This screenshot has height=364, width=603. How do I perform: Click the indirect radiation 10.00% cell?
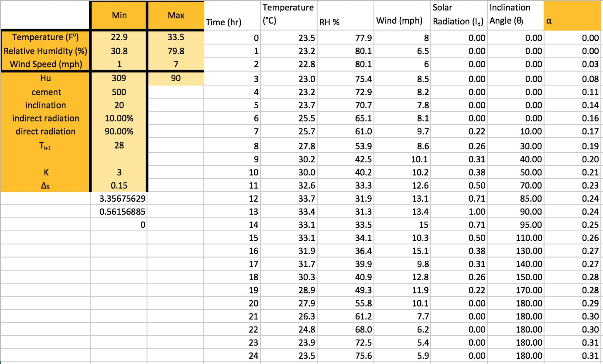pos(119,118)
